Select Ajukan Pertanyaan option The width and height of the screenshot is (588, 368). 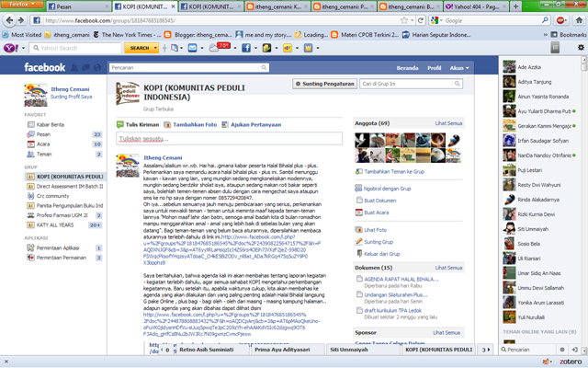[251, 124]
